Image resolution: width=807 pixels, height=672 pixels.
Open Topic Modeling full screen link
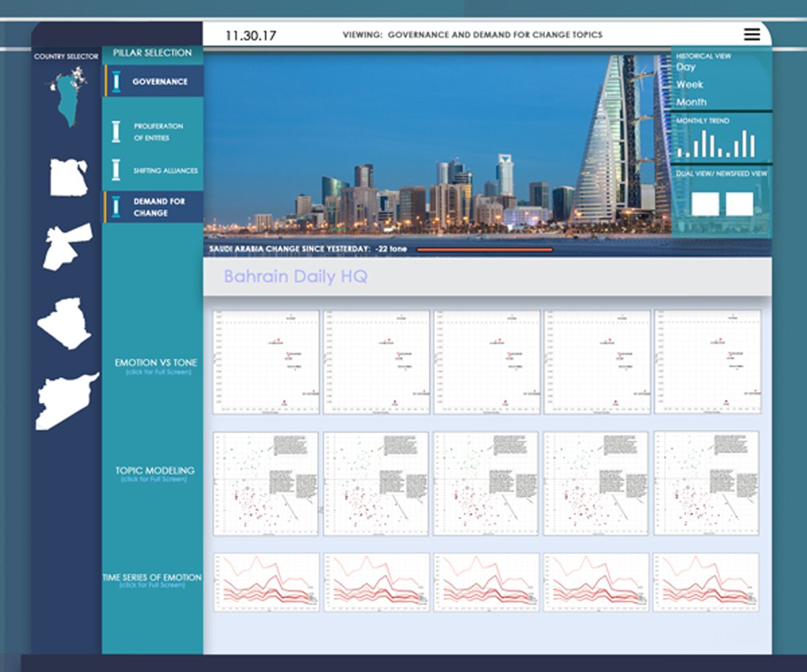(155, 479)
